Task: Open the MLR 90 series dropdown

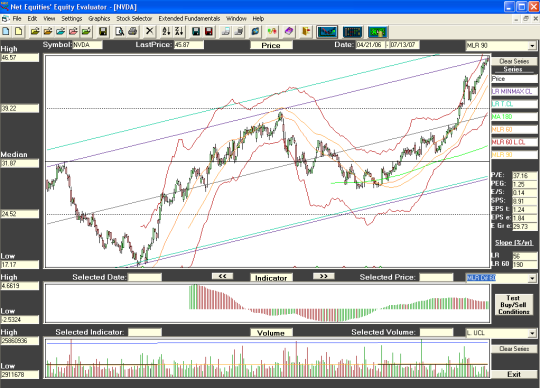Action: point(532,45)
